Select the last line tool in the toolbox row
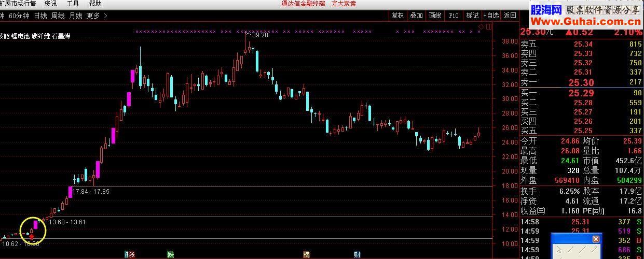Viewport: 644px width, 259px height. pyautogui.click(x=594, y=250)
